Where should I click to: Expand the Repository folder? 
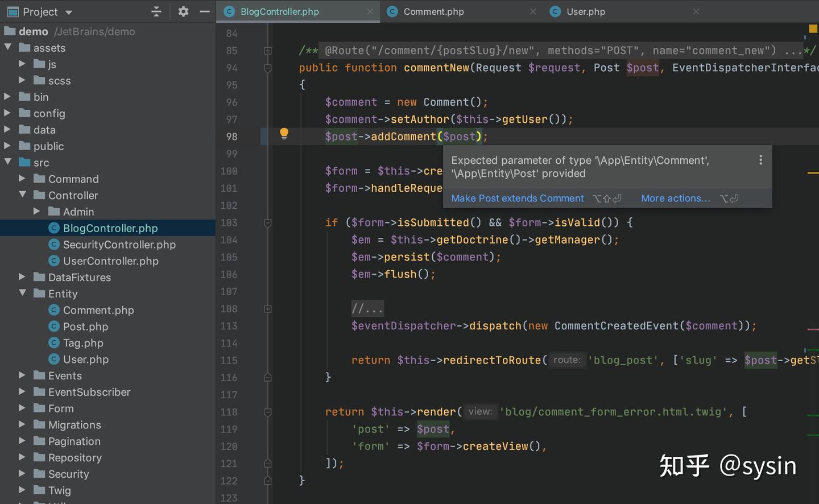pos(23,457)
